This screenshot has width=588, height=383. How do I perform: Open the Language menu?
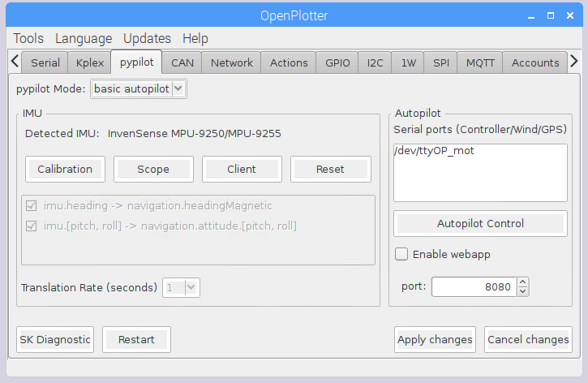[84, 39]
